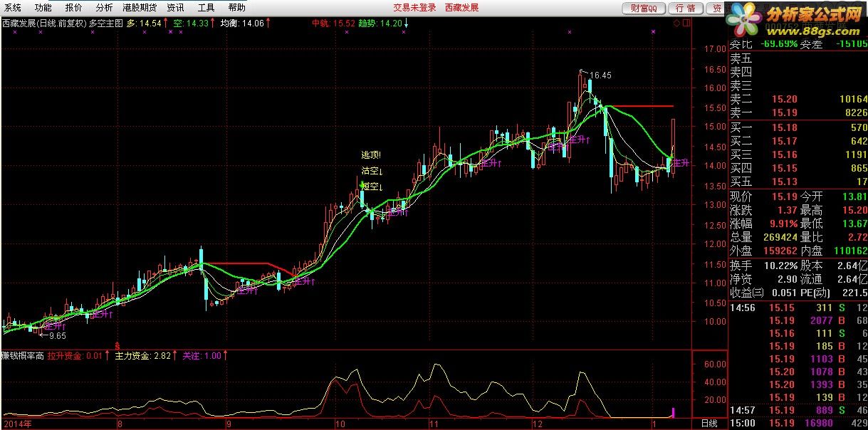
Task: Select the 买五 15.13 bid row
Action: (x=798, y=182)
